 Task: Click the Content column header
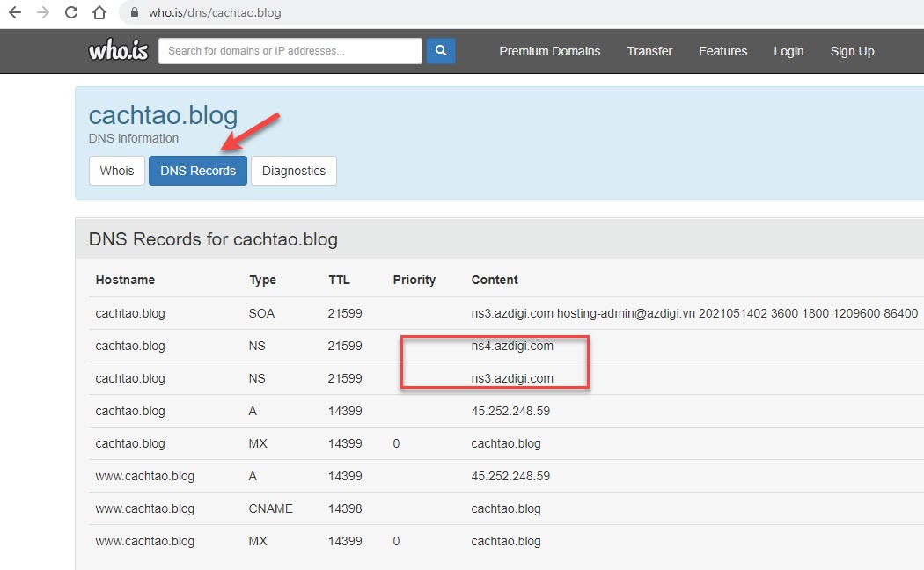[x=495, y=280]
